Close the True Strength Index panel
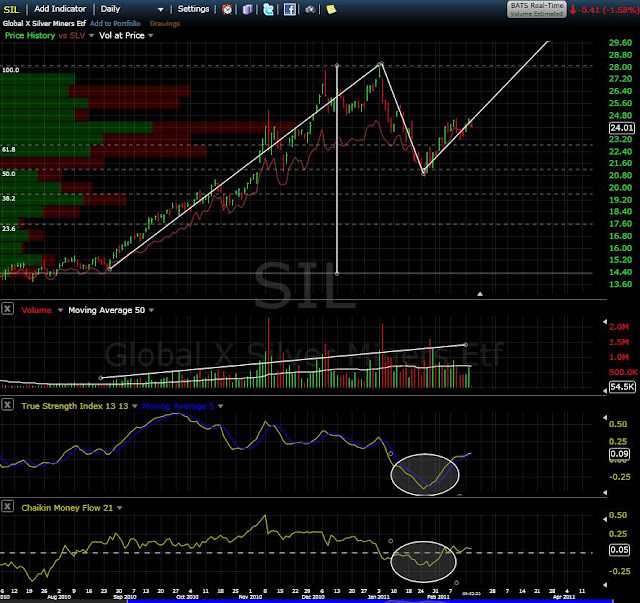Viewport: 640px width, 603px height. point(7,405)
